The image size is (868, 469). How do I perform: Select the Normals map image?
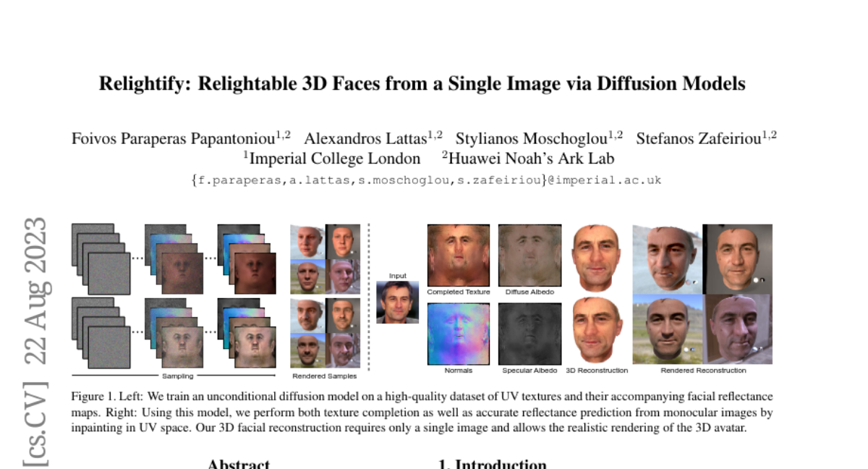pyautogui.click(x=458, y=334)
